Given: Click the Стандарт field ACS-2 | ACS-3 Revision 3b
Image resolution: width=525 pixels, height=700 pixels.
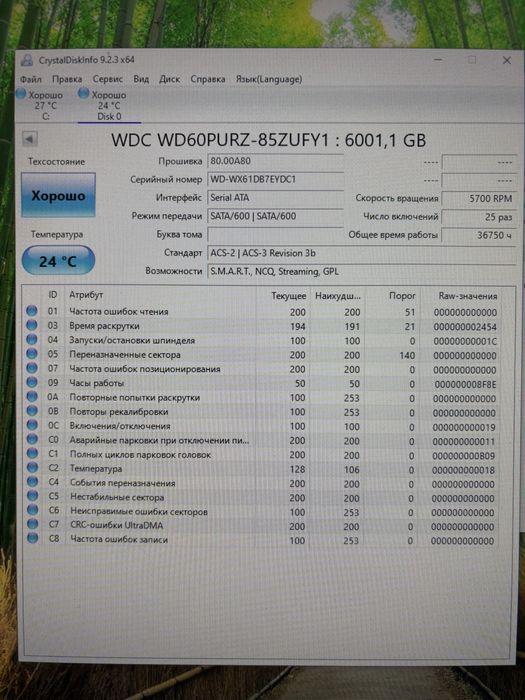Looking at the screenshot, I should pyautogui.click(x=362, y=253).
